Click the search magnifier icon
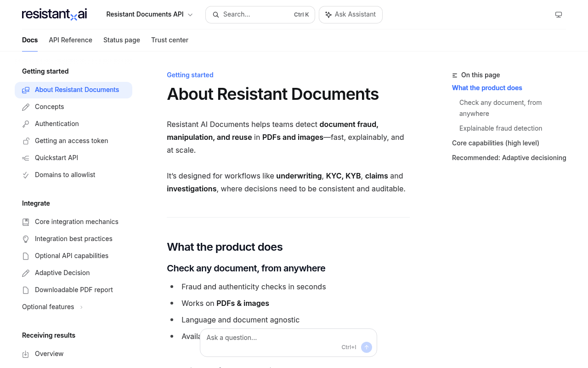Viewport: 588px width, 368px height. point(216,15)
